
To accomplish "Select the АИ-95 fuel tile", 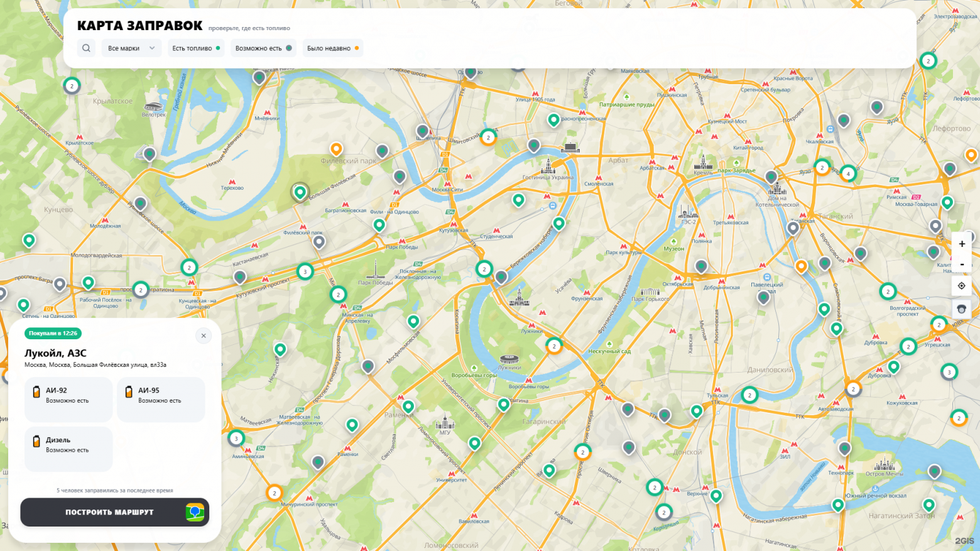I will [161, 400].
